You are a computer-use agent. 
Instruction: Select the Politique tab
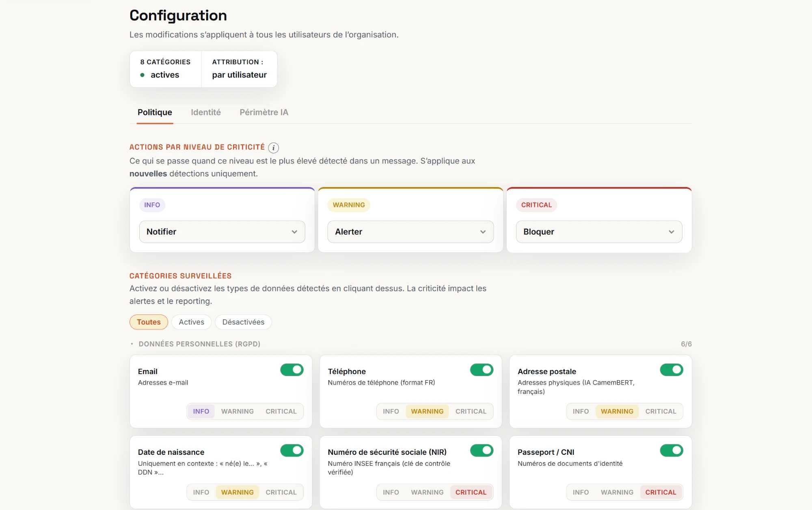(x=155, y=112)
